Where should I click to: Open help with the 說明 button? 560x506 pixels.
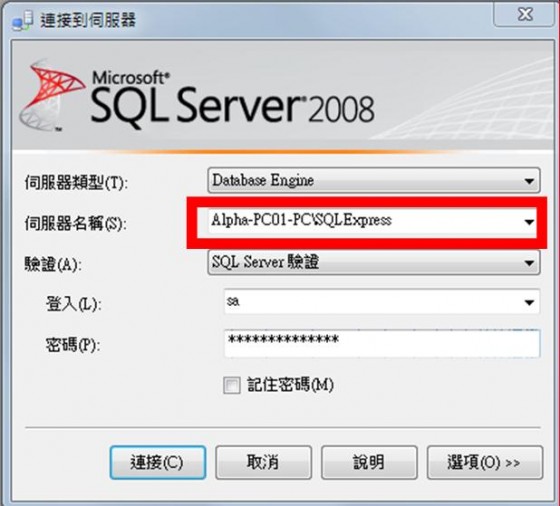click(x=369, y=462)
